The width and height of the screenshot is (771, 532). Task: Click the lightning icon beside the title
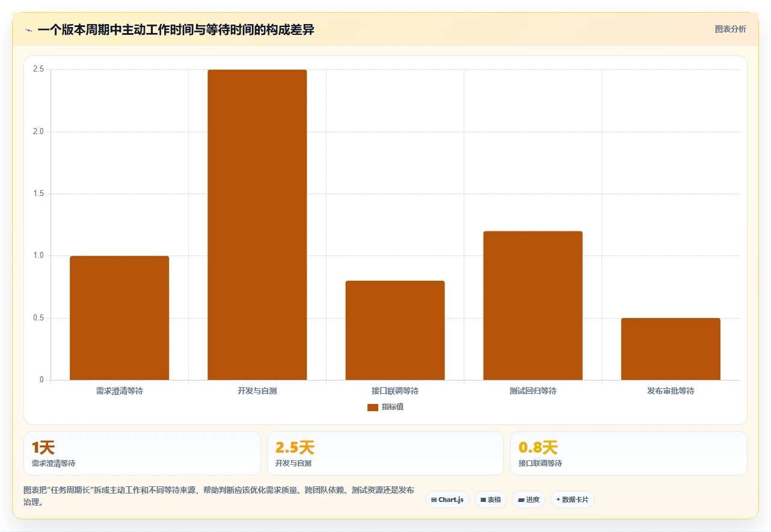[29, 29]
